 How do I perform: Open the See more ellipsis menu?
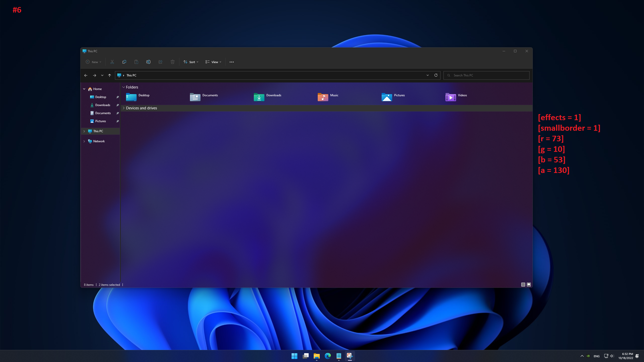[232, 62]
